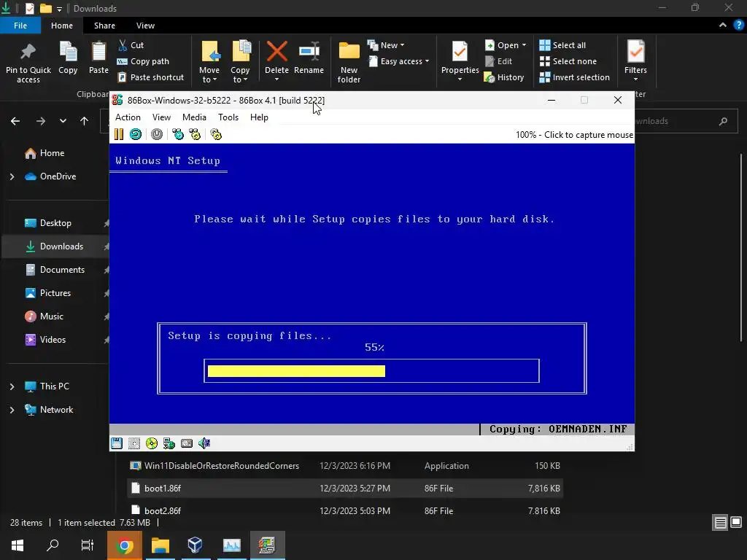Image resolution: width=747 pixels, height=560 pixels.
Task: Click the ACPI shutdown power icon
Action: [157, 134]
